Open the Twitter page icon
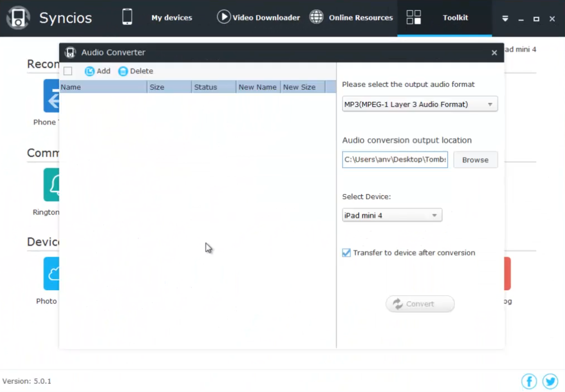Image resolution: width=565 pixels, height=392 pixels. 550,381
